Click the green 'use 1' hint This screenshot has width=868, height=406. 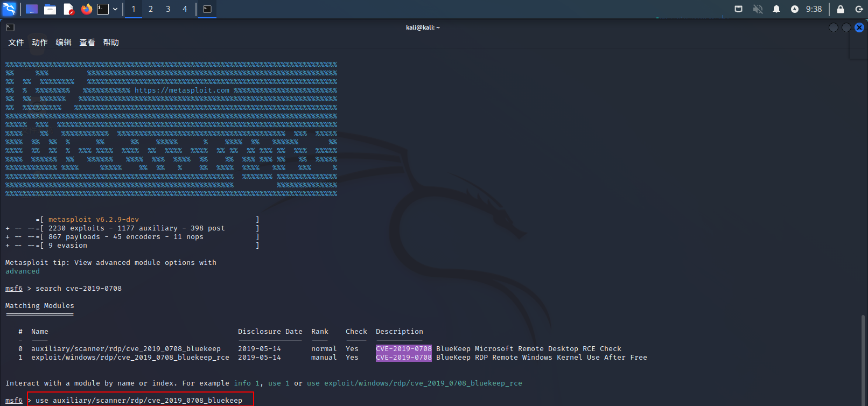279,383
